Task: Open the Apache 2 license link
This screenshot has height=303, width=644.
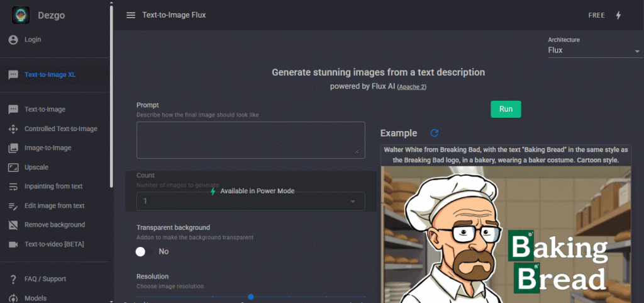Action: pos(411,88)
